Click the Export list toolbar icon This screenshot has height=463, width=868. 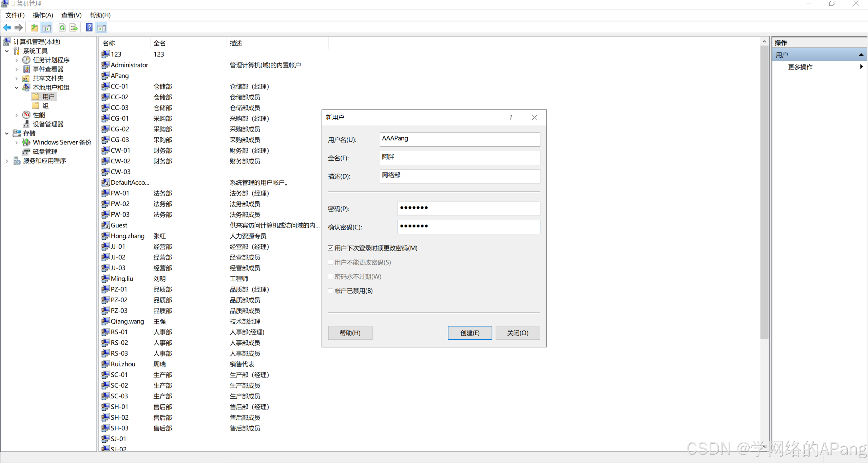click(73, 28)
